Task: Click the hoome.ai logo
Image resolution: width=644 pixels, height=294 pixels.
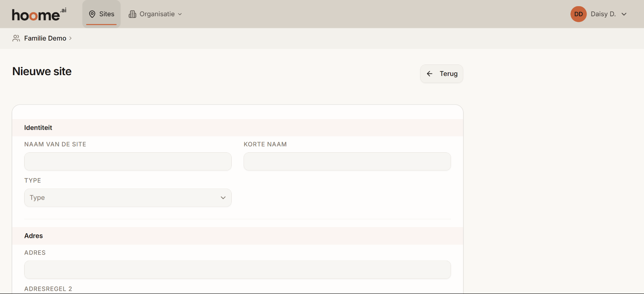Action: point(39,14)
